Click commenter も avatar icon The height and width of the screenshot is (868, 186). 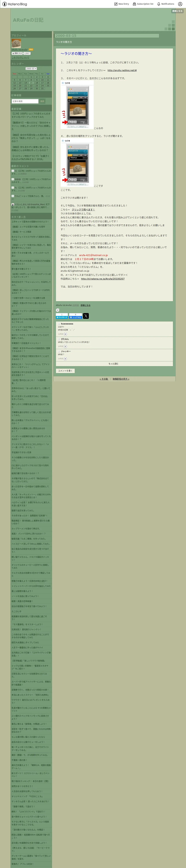pos(13,188)
